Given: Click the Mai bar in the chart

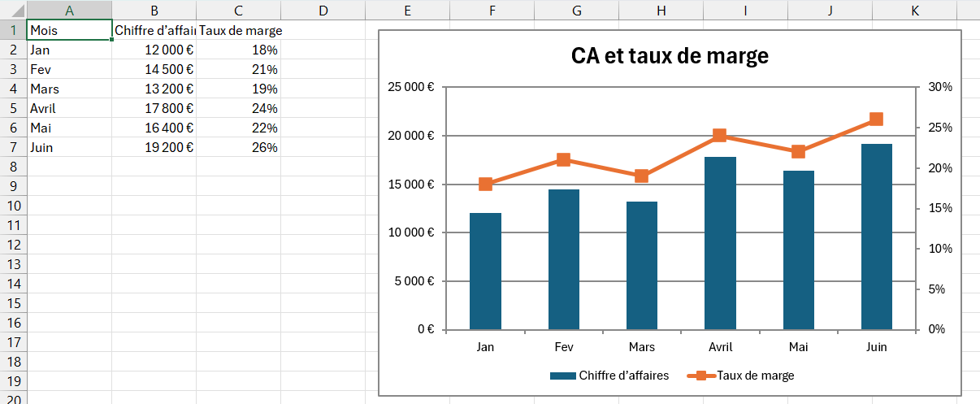Looking at the screenshot, I should [798, 250].
